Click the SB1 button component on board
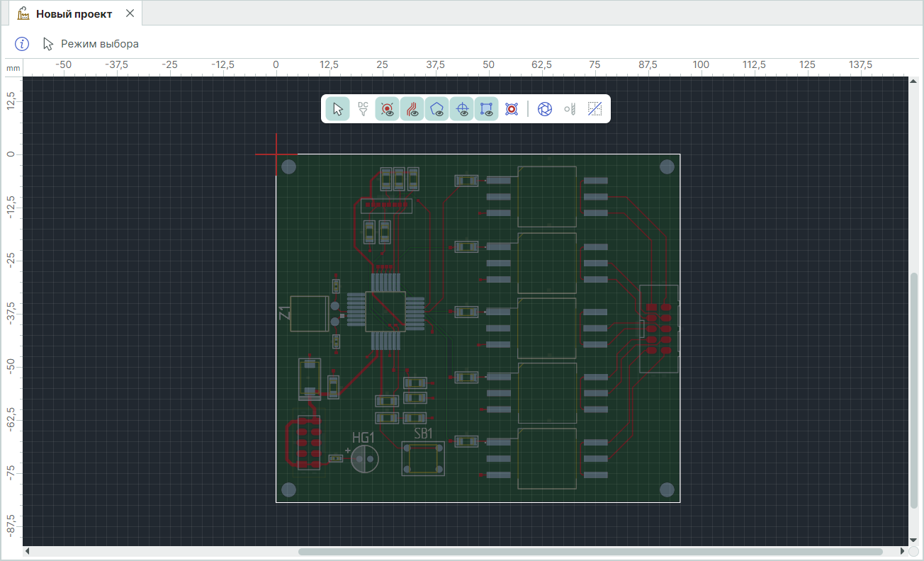This screenshot has height=561, width=924. (423, 458)
